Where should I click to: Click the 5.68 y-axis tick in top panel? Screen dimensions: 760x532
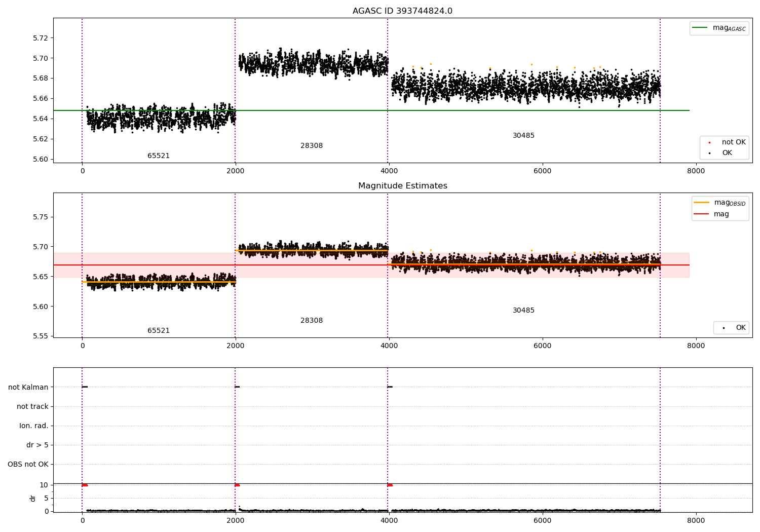pos(41,79)
